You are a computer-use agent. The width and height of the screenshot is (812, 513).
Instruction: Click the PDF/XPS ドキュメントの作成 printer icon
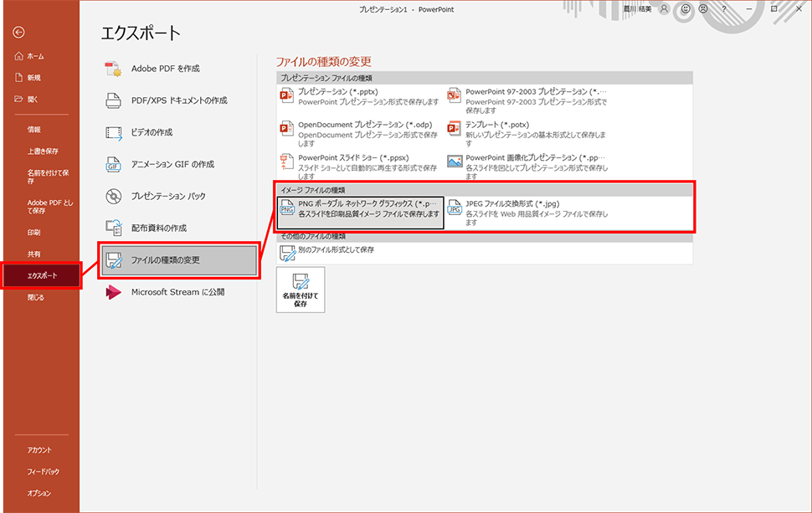coord(113,100)
